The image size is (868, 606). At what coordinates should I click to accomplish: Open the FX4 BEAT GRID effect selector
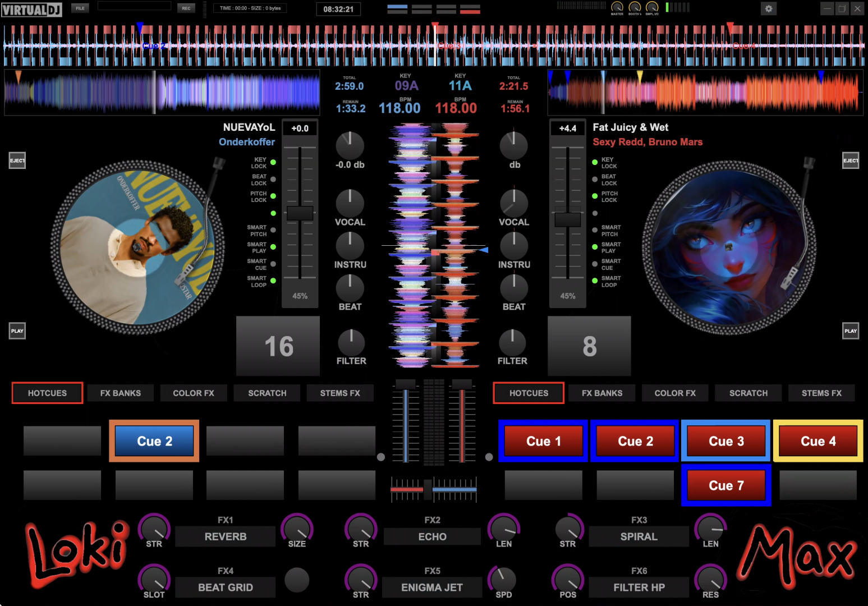(226, 587)
